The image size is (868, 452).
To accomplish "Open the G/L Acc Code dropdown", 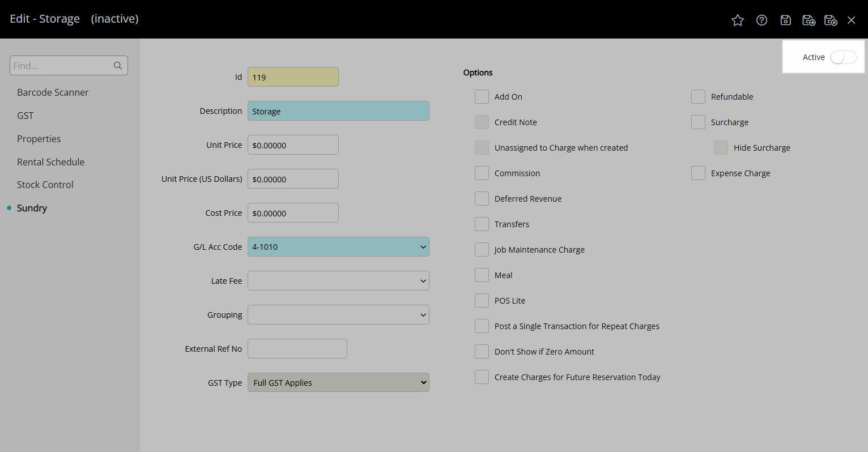I will [338, 247].
